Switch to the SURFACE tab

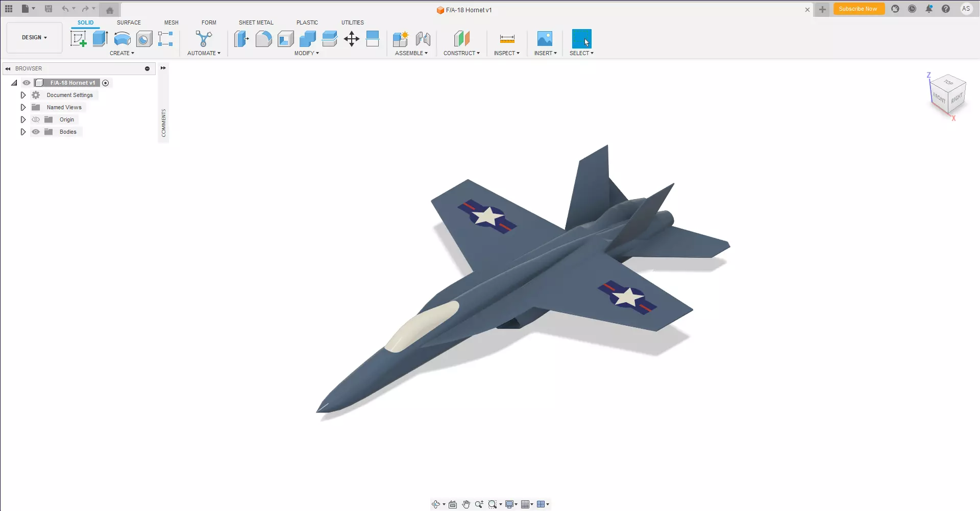click(x=129, y=22)
